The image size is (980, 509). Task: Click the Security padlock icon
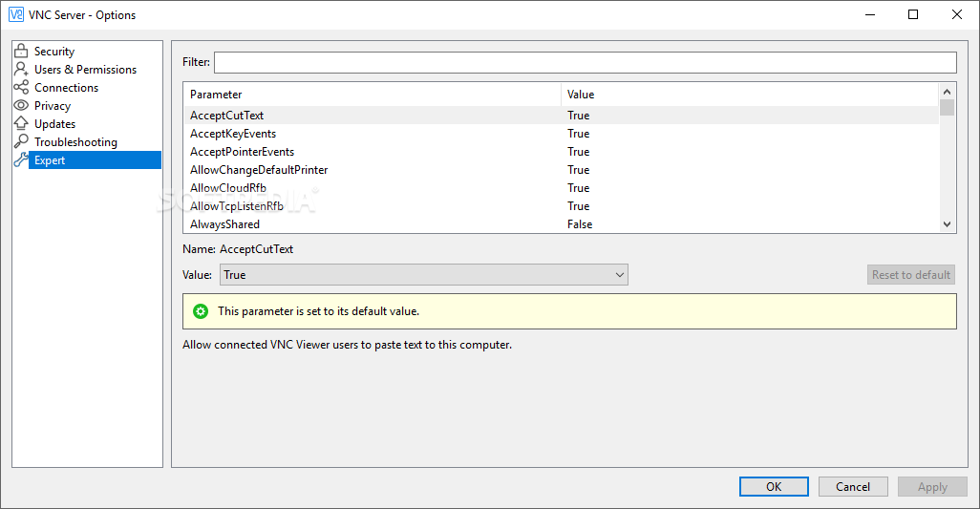(x=21, y=52)
